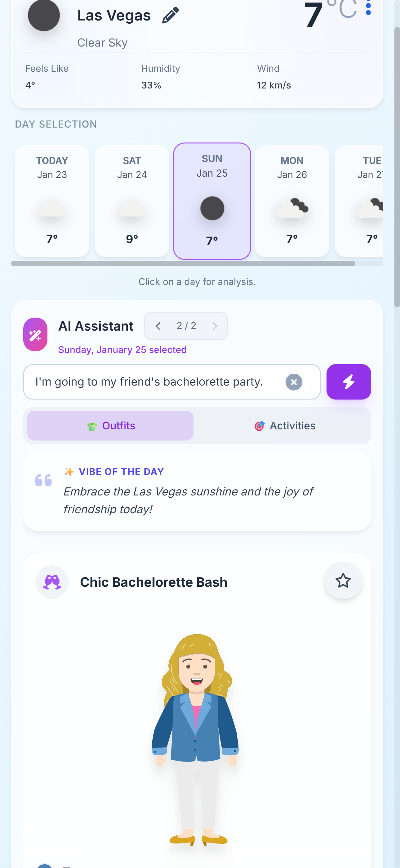Click the pencil icon to edit Las Vegas
This screenshot has height=868, width=400.
coord(170,16)
